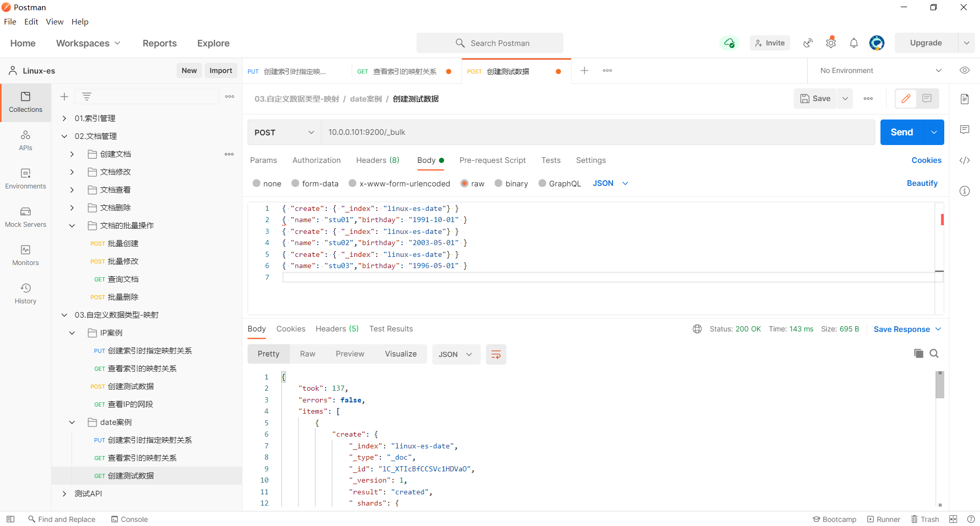The width and height of the screenshot is (980, 526).
Task: Open the Help menu
Action: tap(80, 21)
